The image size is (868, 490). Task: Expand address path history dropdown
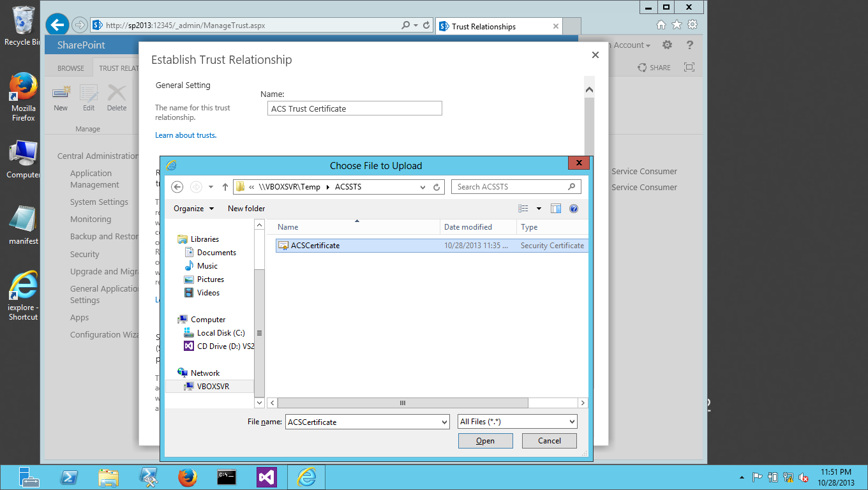click(x=423, y=187)
